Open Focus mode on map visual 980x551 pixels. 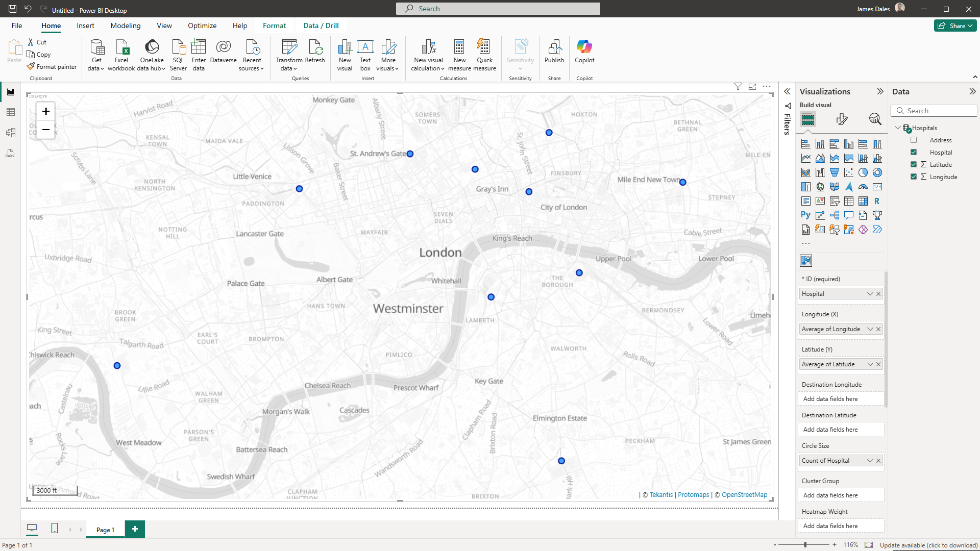(x=752, y=87)
